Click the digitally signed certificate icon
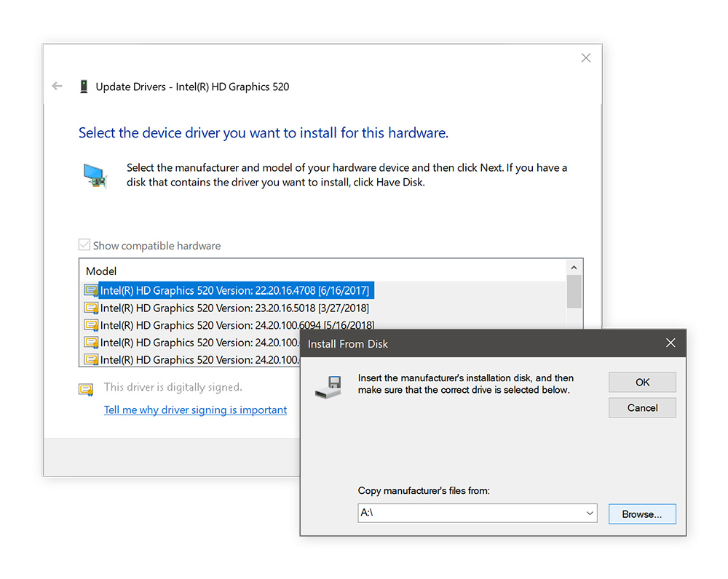The width and height of the screenshot is (728, 579). [86, 389]
